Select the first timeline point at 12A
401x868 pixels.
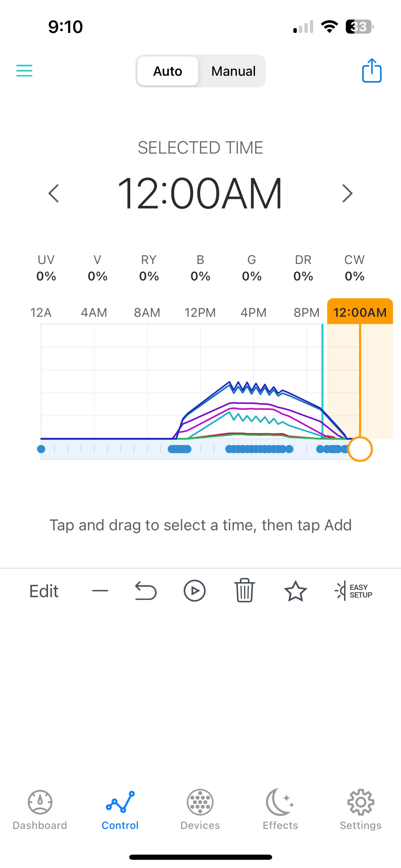pos(41,449)
